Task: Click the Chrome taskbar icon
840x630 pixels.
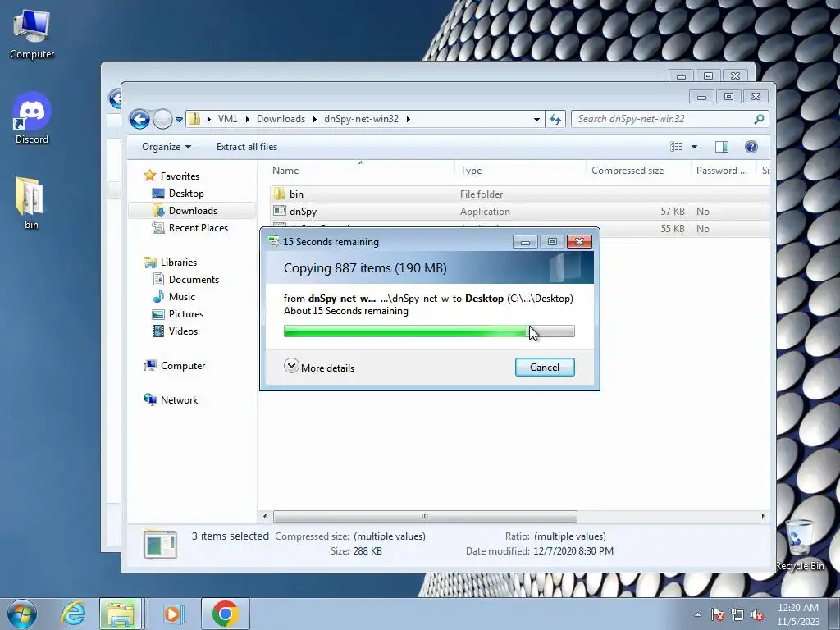Action: click(x=225, y=614)
